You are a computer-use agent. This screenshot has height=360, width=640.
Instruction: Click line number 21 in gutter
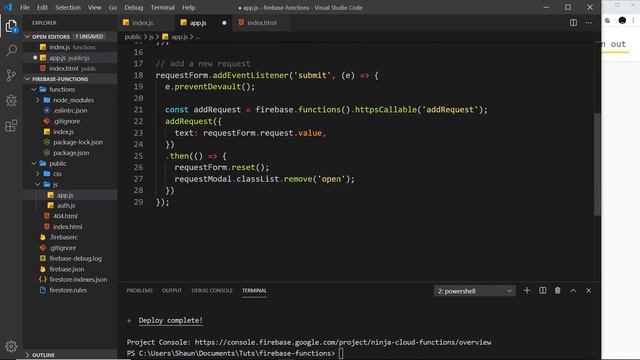pyautogui.click(x=138, y=110)
